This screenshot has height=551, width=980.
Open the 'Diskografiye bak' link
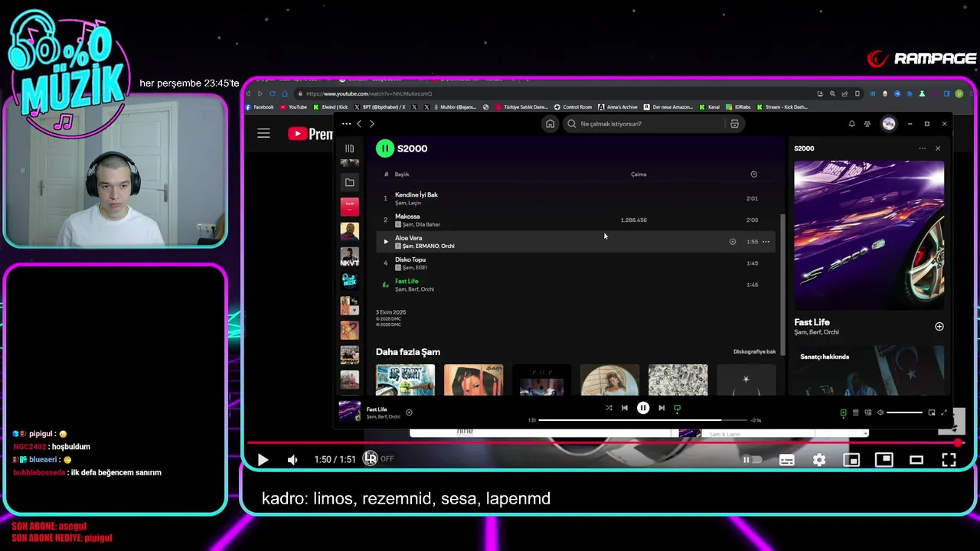(754, 352)
